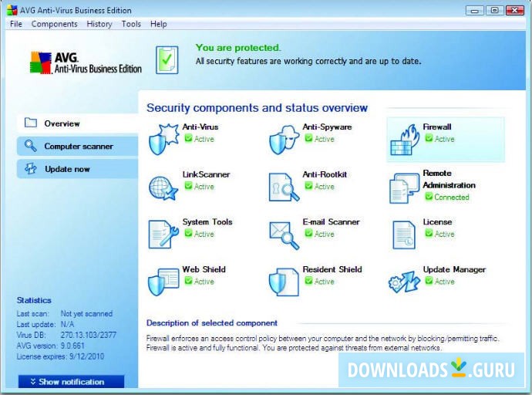532x395 pixels.
Task: Click the Active status under Resident Shield
Action: 324,282
